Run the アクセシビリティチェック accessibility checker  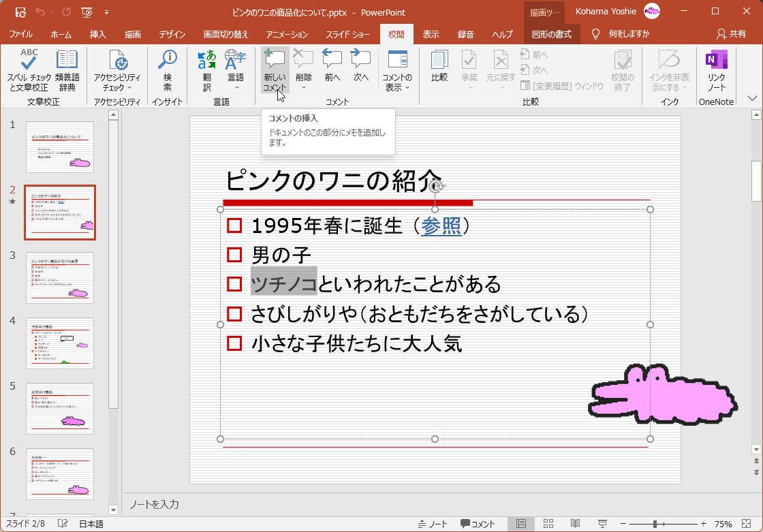pyautogui.click(x=116, y=71)
